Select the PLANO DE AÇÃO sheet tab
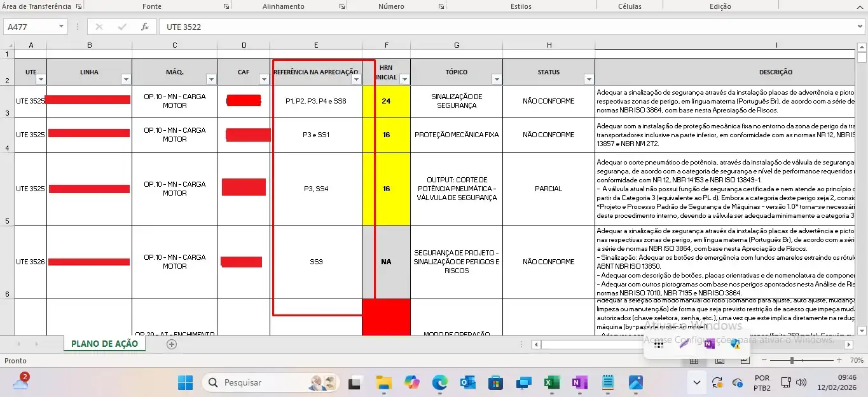 104,344
